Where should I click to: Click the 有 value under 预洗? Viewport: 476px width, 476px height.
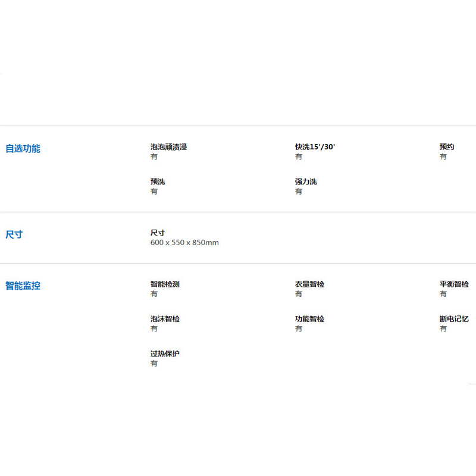[154, 192]
